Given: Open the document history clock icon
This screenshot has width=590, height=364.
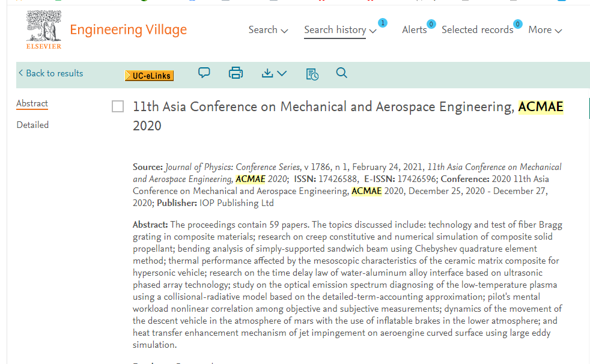Looking at the screenshot, I should [312, 74].
